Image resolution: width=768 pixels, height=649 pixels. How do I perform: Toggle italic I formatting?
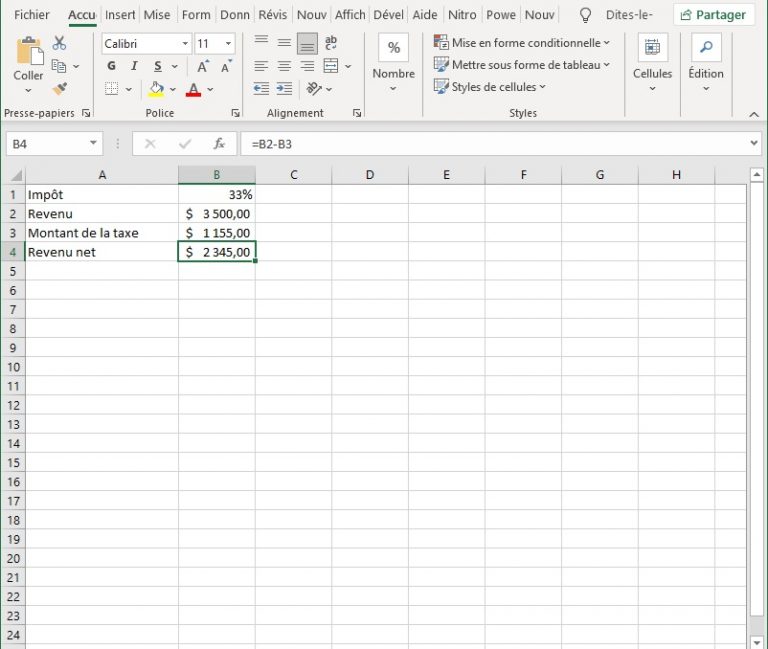pyautogui.click(x=134, y=66)
